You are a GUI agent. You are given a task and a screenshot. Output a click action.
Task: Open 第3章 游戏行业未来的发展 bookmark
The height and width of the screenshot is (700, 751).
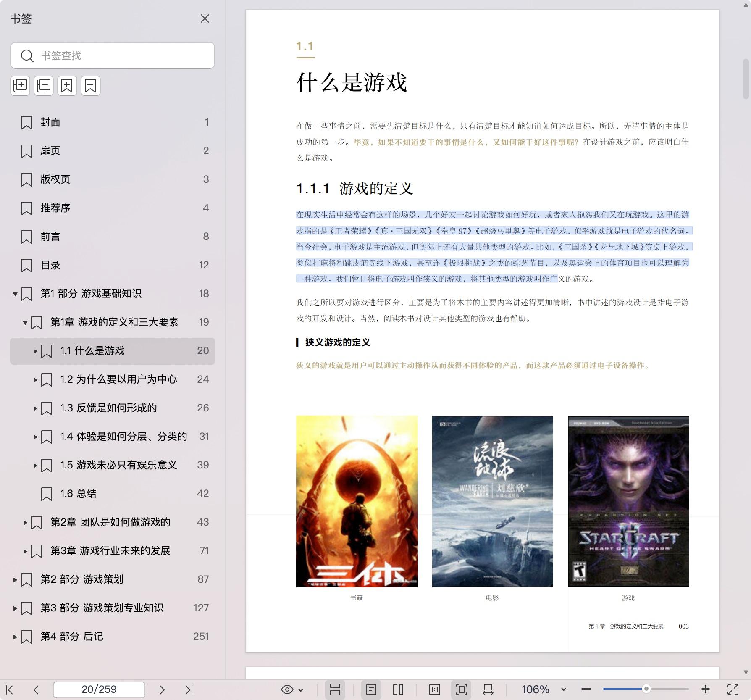point(113,551)
